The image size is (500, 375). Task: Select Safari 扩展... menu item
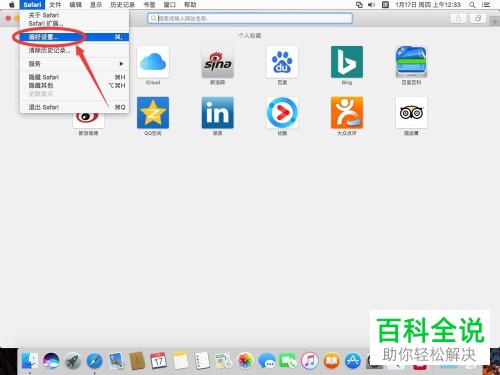click(x=74, y=23)
